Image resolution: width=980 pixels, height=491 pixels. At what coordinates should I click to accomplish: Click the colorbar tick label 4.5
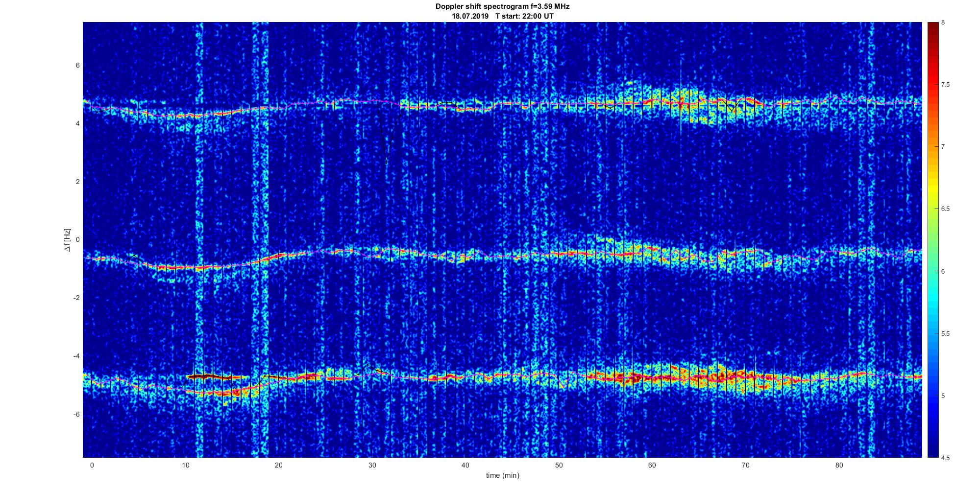945,458
